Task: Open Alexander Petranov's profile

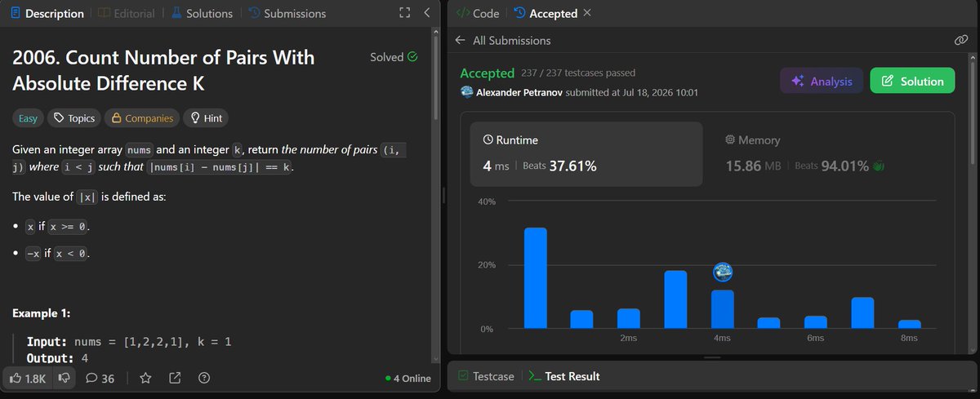Action: point(519,92)
